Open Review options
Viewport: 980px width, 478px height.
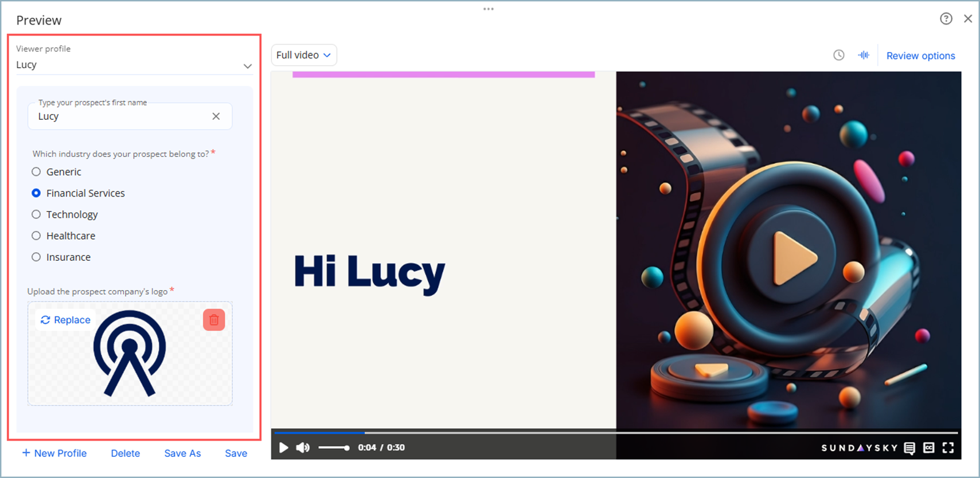[x=920, y=56]
